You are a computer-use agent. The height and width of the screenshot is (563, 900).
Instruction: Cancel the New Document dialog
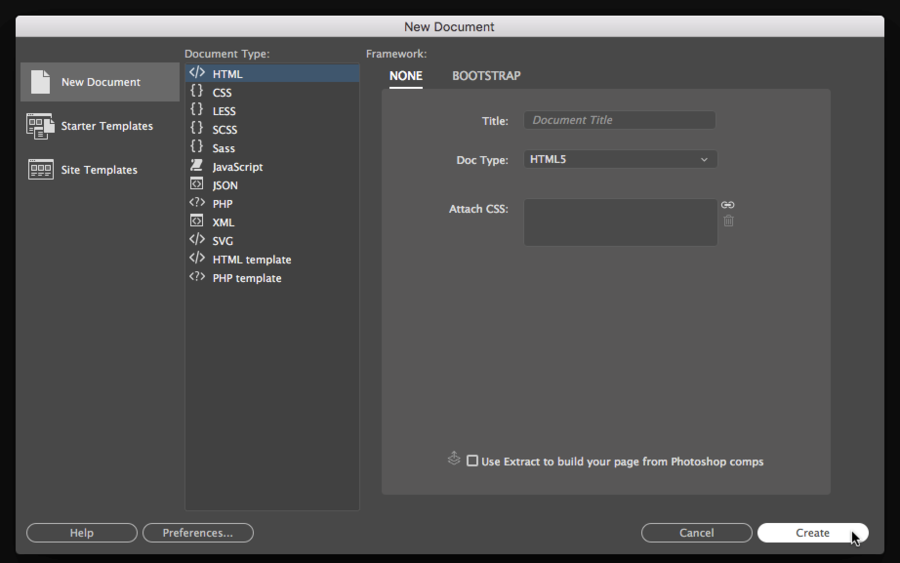click(696, 533)
